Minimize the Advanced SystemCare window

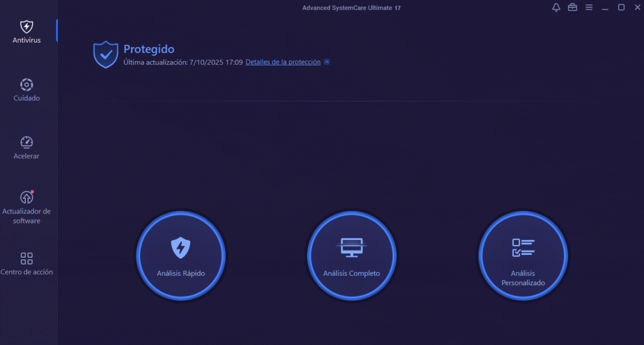[x=605, y=8]
